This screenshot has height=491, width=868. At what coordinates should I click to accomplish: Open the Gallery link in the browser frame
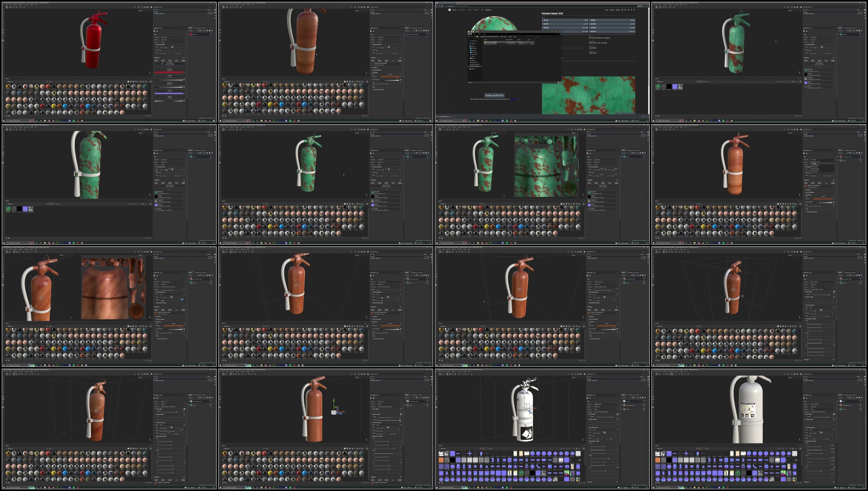[x=618, y=10]
